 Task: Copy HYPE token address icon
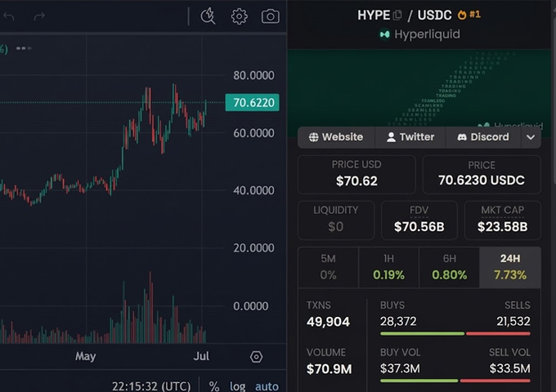click(397, 15)
